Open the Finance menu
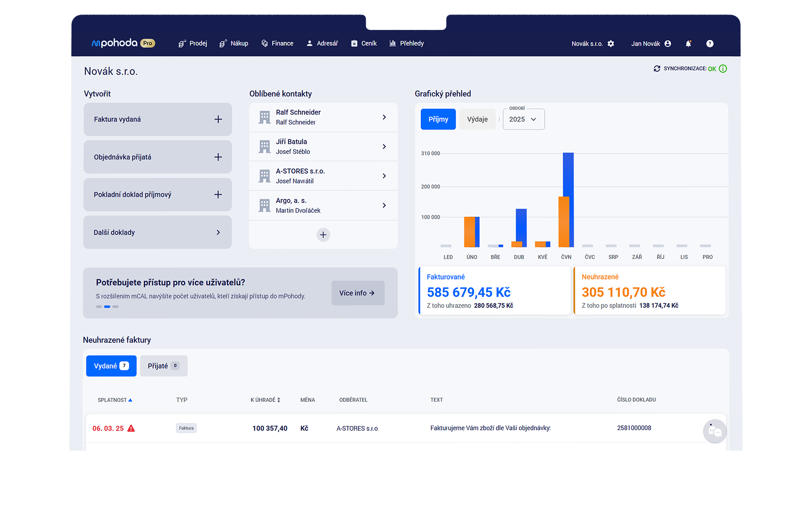The height and width of the screenshot is (514, 812). coord(277,43)
